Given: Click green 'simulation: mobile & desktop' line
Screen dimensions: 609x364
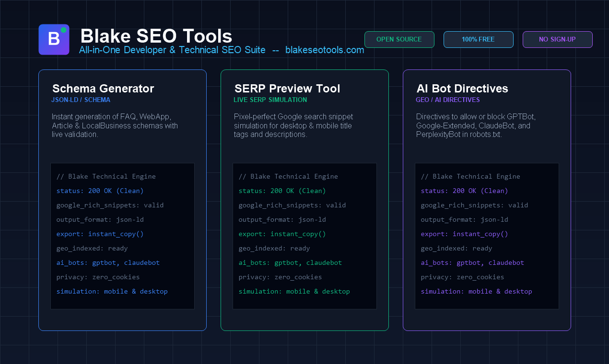Looking at the screenshot, I should (294, 291).
